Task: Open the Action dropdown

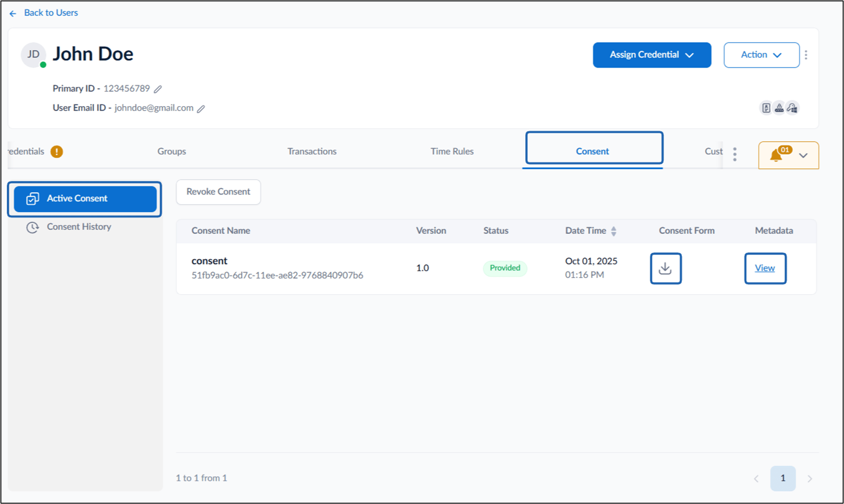Action: (761, 55)
